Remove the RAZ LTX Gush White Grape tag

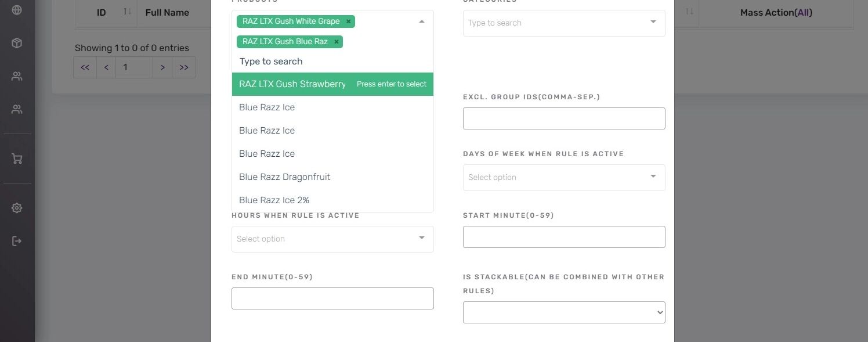pos(348,21)
